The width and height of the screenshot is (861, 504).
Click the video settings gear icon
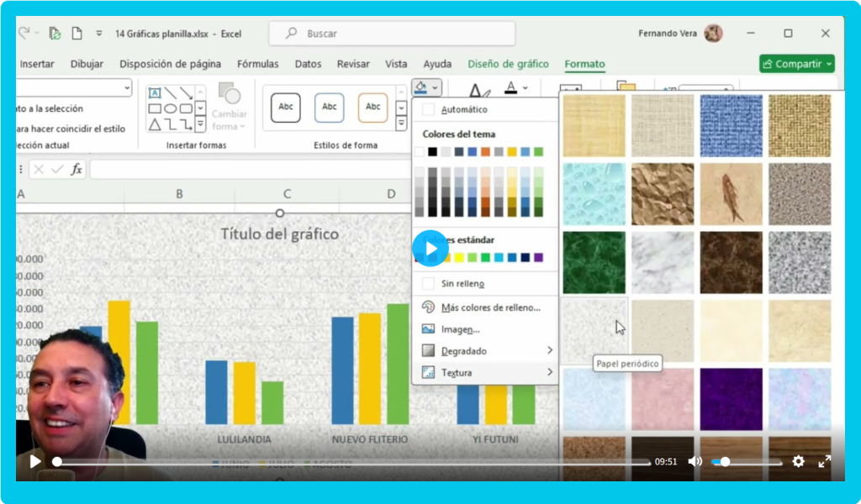coord(798,461)
